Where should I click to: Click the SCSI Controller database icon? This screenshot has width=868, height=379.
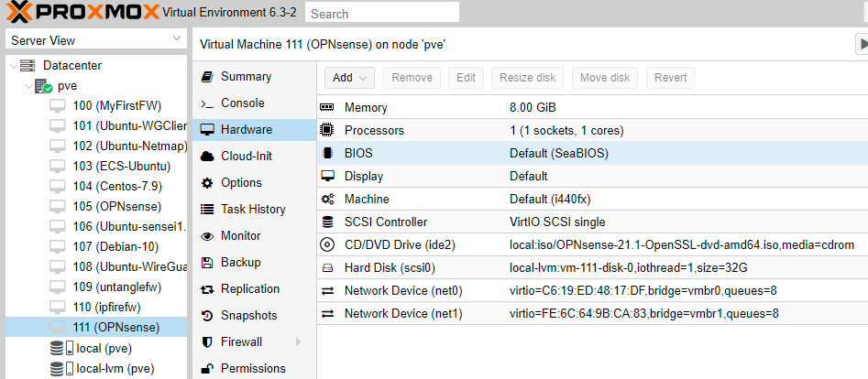327,222
